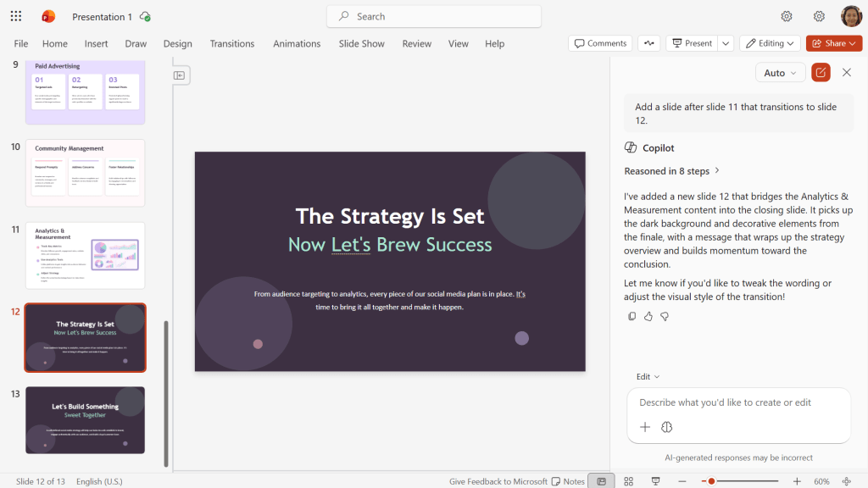Copy the Copilot response
The width and height of the screenshot is (868, 488).
632,317
